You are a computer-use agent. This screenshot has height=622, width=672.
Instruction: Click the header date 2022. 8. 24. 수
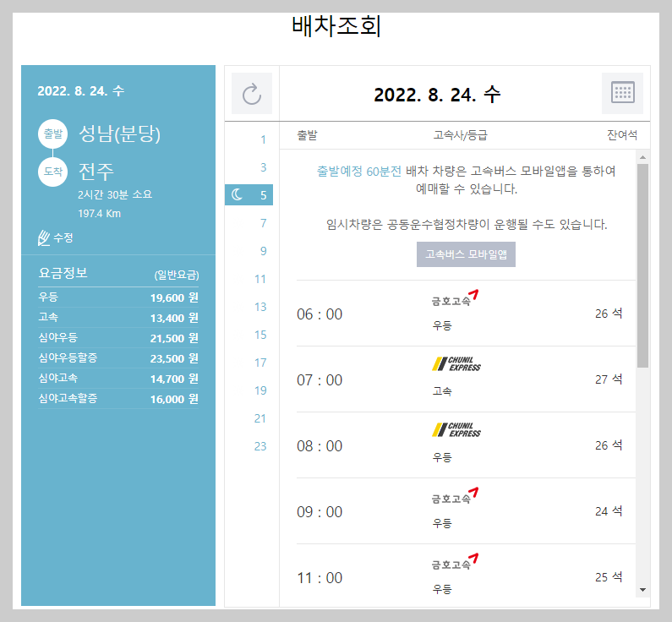(x=437, y=95)
